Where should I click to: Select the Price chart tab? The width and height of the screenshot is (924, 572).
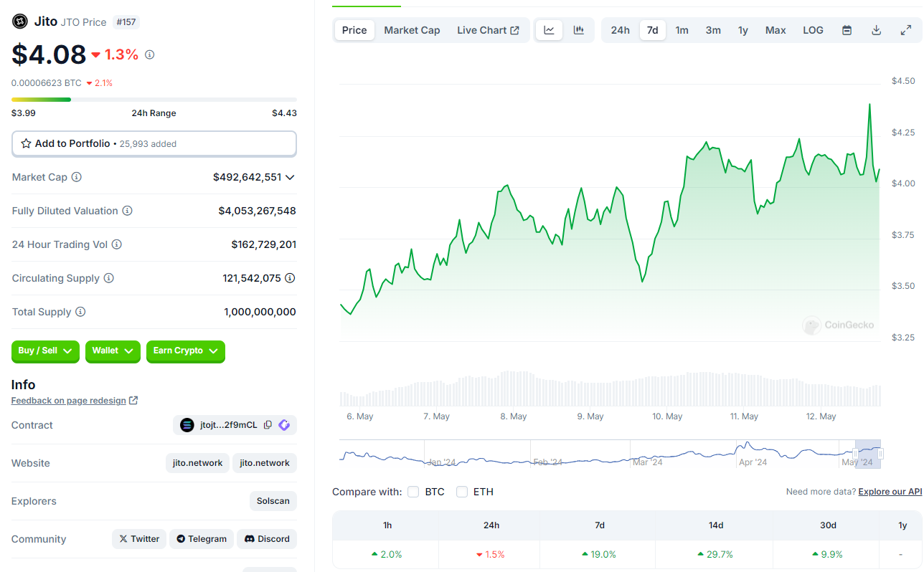(x=354, y=30)
